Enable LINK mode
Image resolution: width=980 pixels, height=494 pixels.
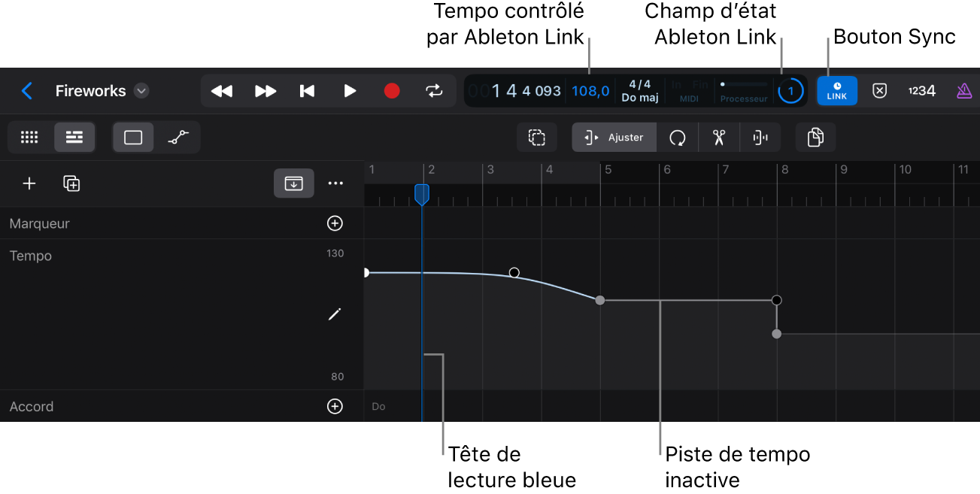pyautogui.click(x=836, y=90)
